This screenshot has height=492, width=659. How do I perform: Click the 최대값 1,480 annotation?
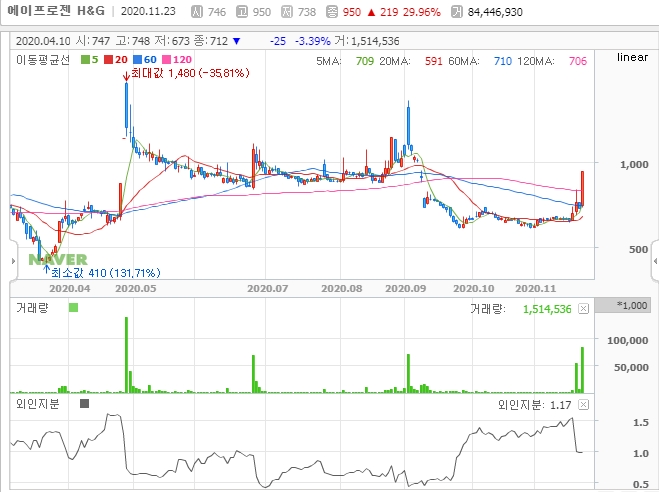(190, 73)
